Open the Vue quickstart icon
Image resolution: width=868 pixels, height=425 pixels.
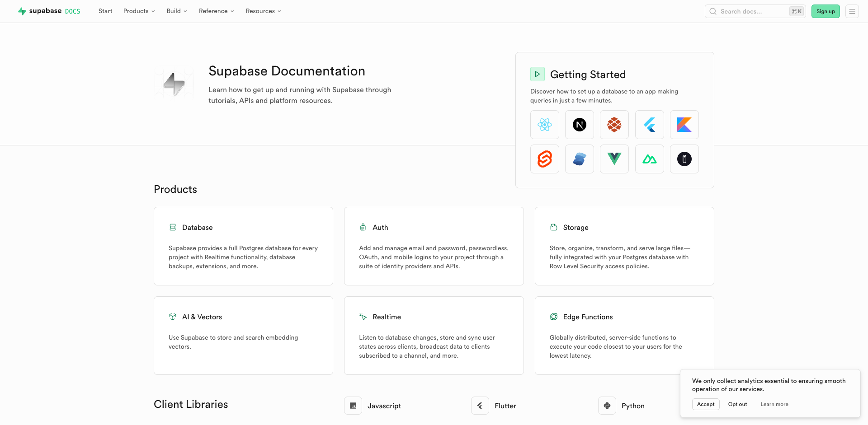[614, 159]
